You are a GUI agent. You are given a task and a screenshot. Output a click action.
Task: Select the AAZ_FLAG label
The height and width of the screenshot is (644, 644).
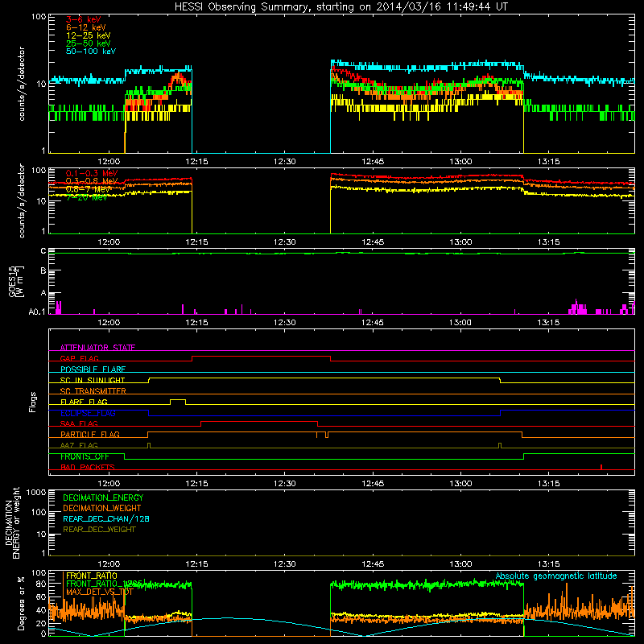(x=79, y=445)
